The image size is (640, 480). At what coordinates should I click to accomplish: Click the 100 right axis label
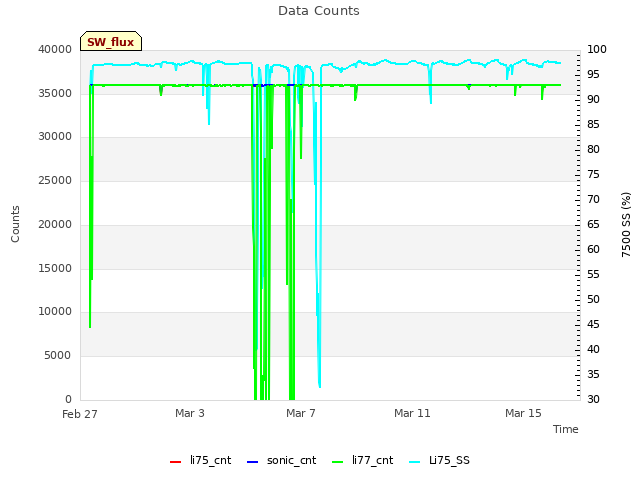click(597, 49)
